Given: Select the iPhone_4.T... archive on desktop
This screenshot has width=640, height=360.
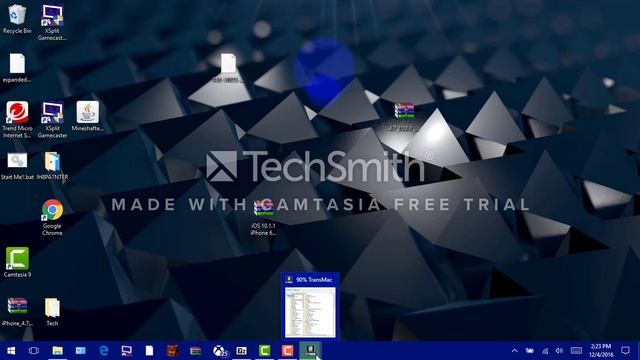Looking at the screenshot, I should [x=17, y=312].
